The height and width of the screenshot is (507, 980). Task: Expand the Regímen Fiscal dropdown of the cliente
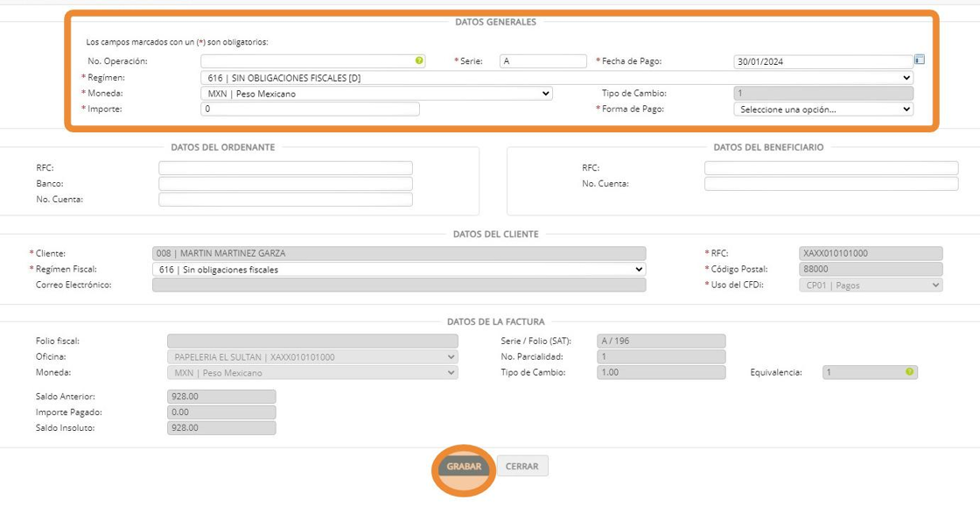pyautogui.click(x=399, y=270)
